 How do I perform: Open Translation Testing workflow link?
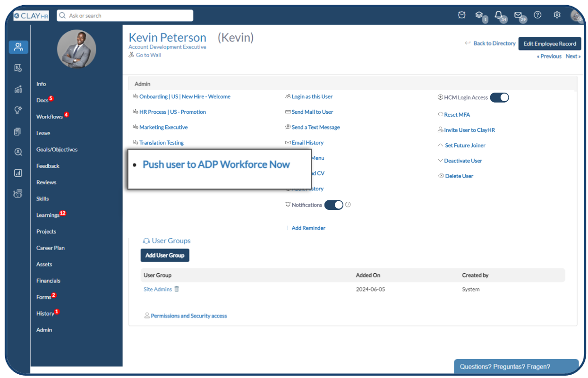click(162, 143)
